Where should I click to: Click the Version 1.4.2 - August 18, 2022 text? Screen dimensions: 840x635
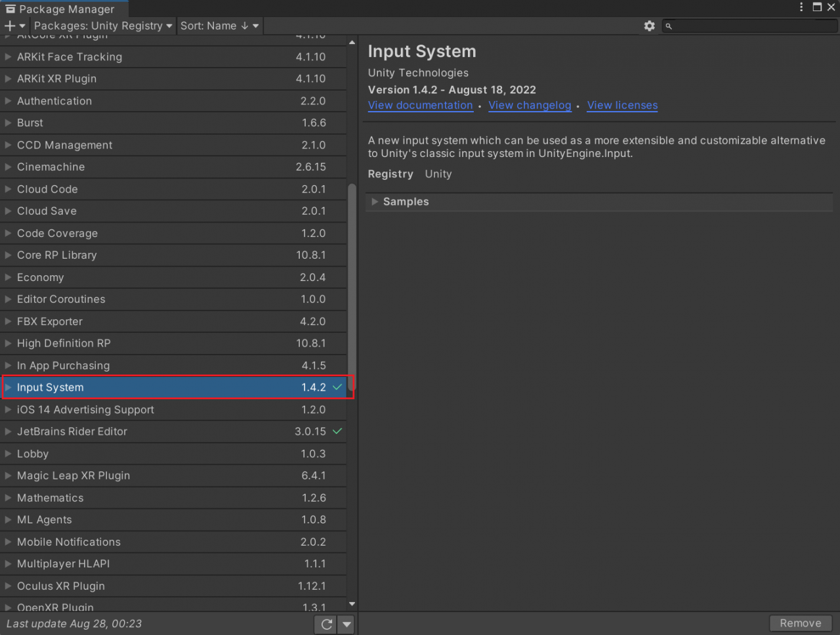(x=452, y=90)
